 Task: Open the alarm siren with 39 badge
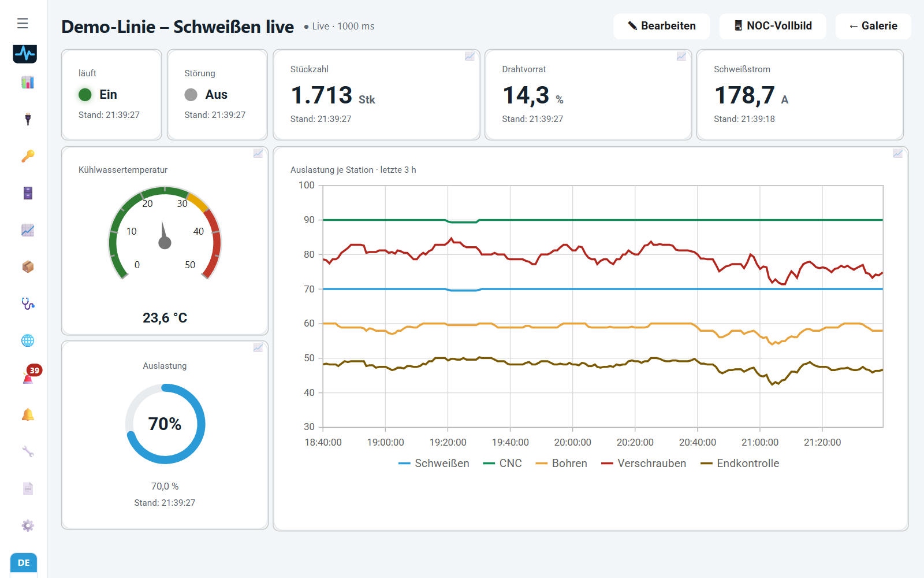(x=28, y=377)
